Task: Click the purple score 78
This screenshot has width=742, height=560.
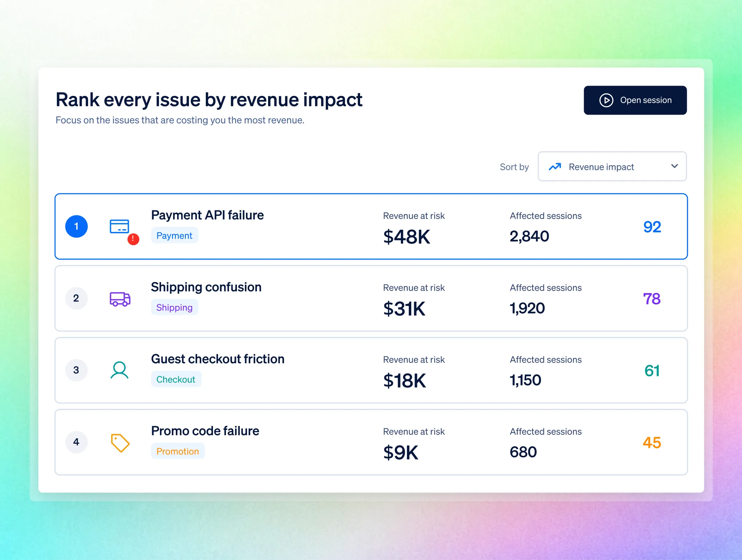Action: coord(652,299)
